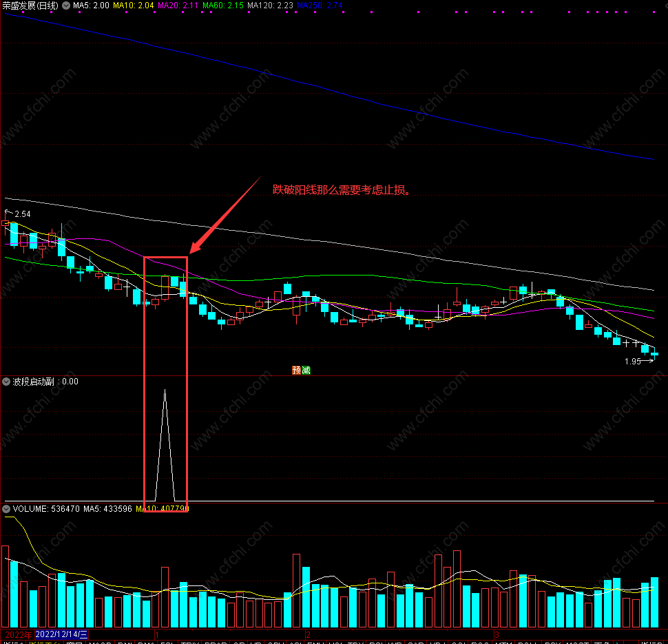
Task: Click the MA20: 2.11 legend label
Action: click(x=178, y=6)
